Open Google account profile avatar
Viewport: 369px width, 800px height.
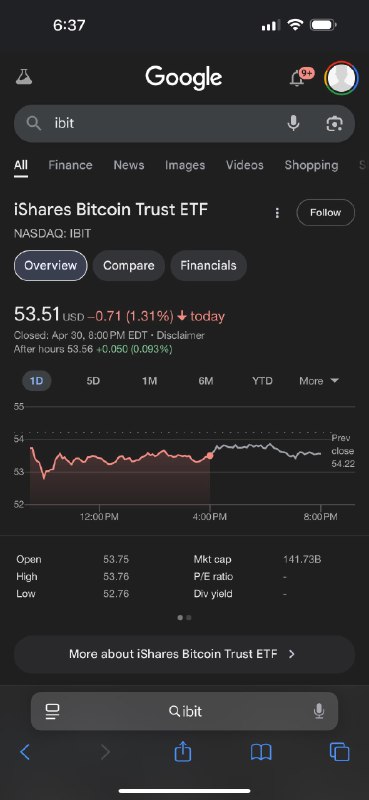point(342,78)
